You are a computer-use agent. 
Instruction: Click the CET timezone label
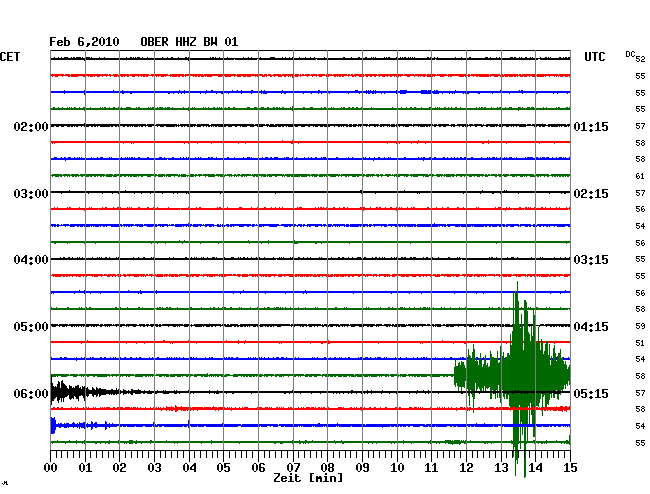tap(10, 57)
